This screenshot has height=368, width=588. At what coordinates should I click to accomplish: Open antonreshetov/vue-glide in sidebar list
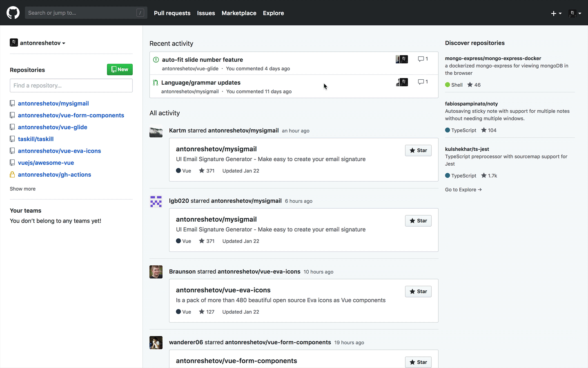53,127
